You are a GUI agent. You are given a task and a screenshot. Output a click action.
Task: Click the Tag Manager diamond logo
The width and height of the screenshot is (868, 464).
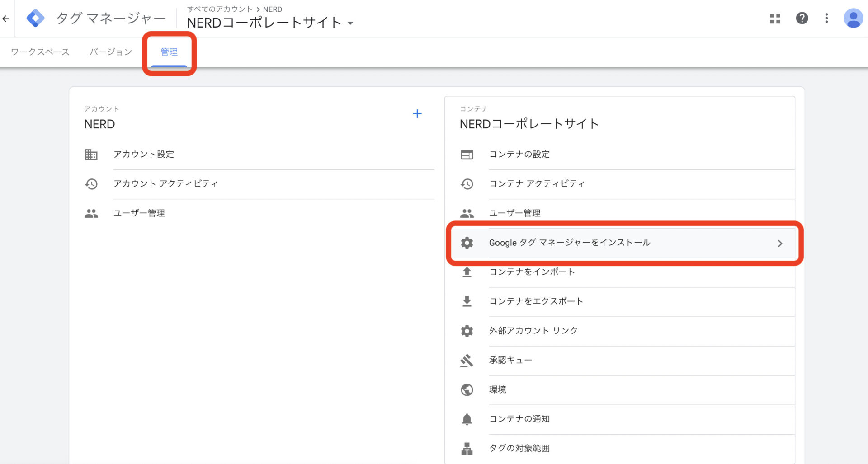tap(35, 19)
